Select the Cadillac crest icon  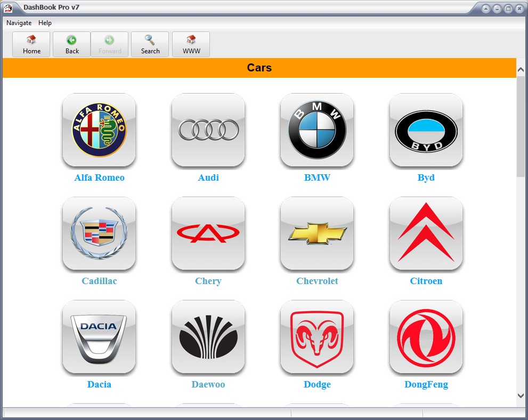pyautogui.click(x=99, y=233)
